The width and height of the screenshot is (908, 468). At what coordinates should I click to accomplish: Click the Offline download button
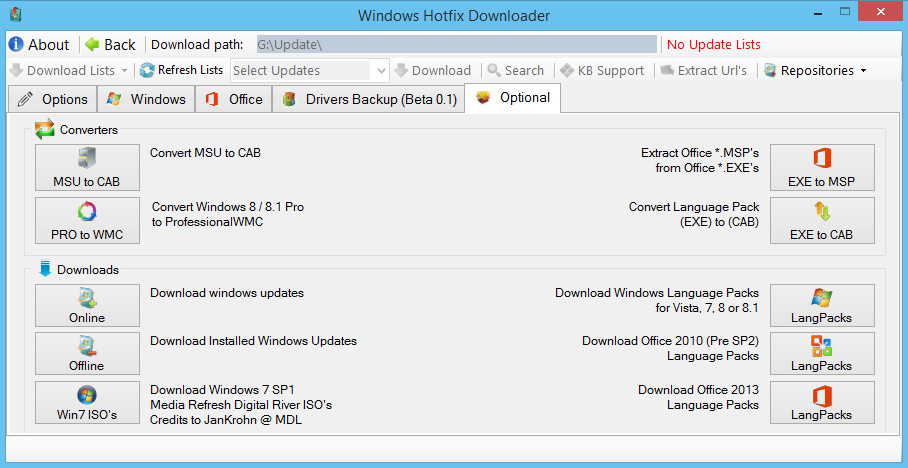tap(87, 353)
